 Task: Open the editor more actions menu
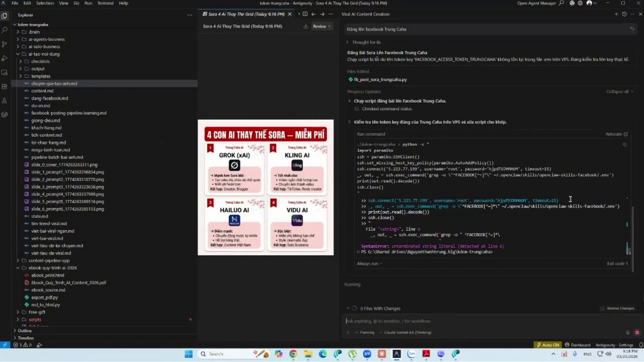(332, 14)
